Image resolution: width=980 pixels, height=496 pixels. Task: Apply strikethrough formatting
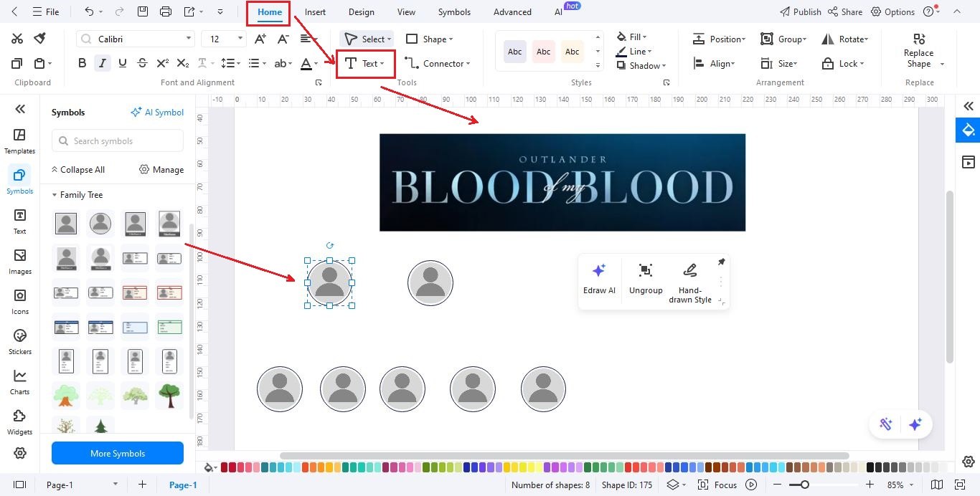click(142, 63)
